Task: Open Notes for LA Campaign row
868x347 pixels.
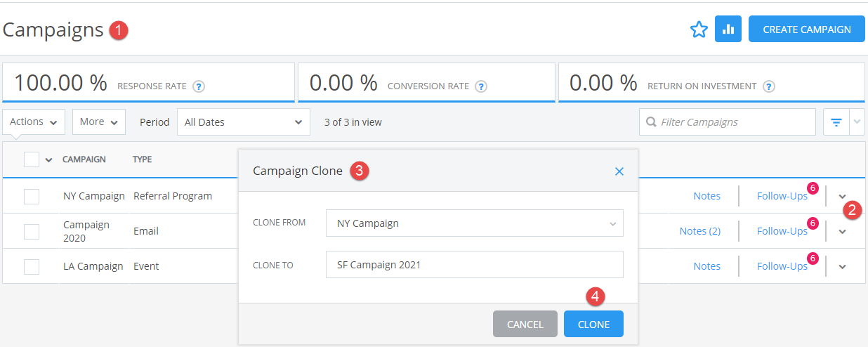Action: [x=707, y=266]
